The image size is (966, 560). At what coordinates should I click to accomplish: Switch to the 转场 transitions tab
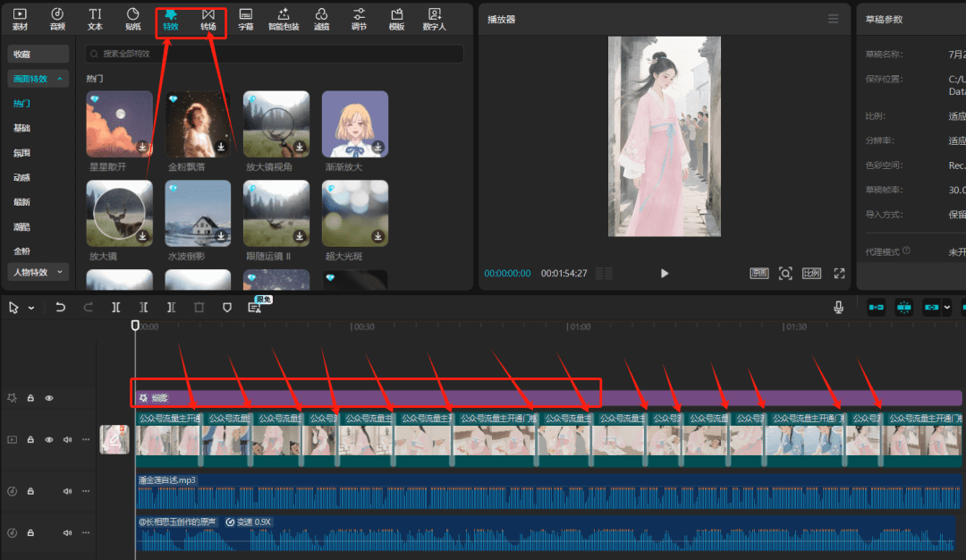point(208,19)
